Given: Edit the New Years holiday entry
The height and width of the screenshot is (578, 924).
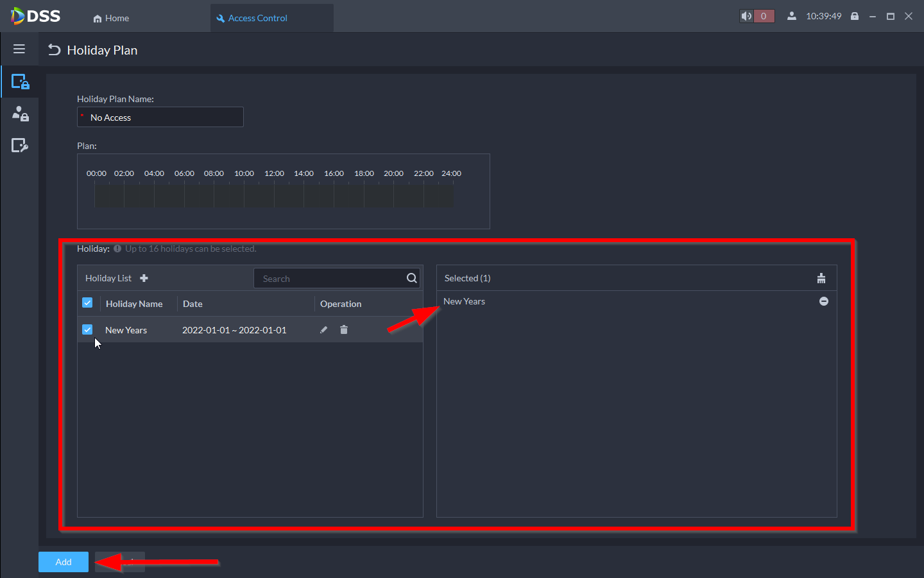Looking at the screenshot, I should point(324,330).
